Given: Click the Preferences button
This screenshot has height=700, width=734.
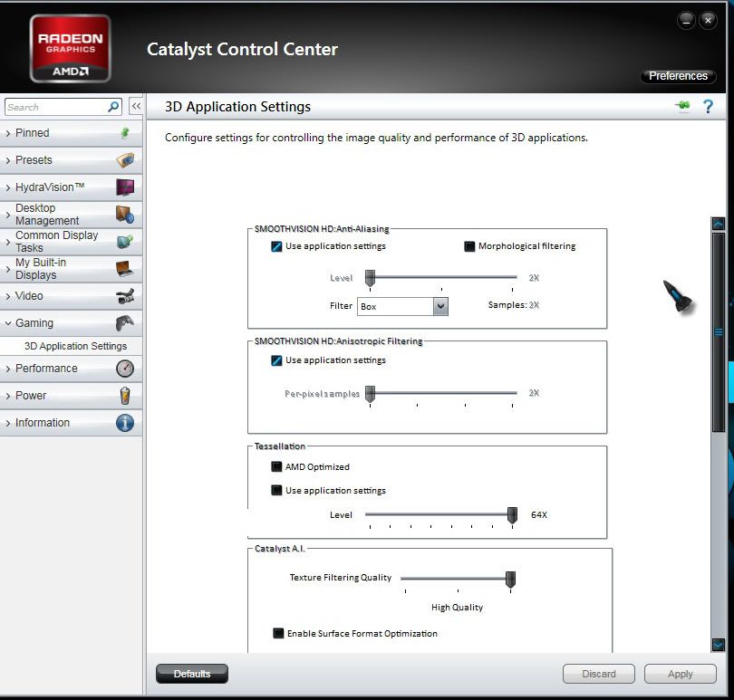Looking at the screenshot, I should tap(678, 76).
